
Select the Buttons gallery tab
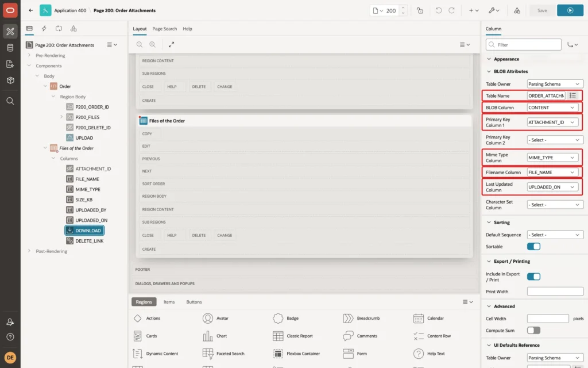tap(194, 302)
